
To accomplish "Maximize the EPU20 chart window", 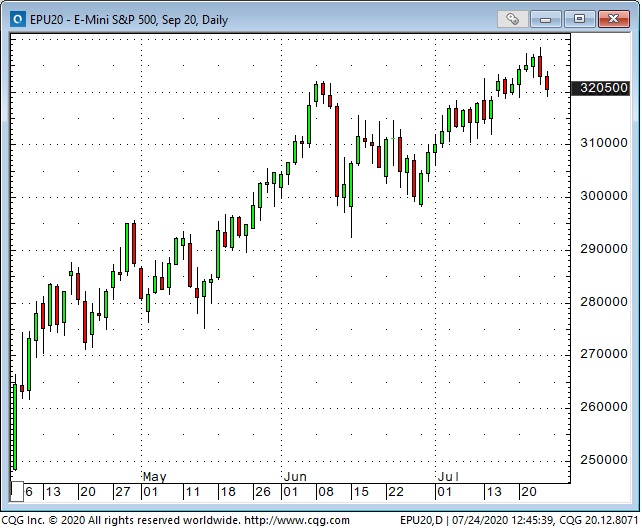I will point(579,19).
